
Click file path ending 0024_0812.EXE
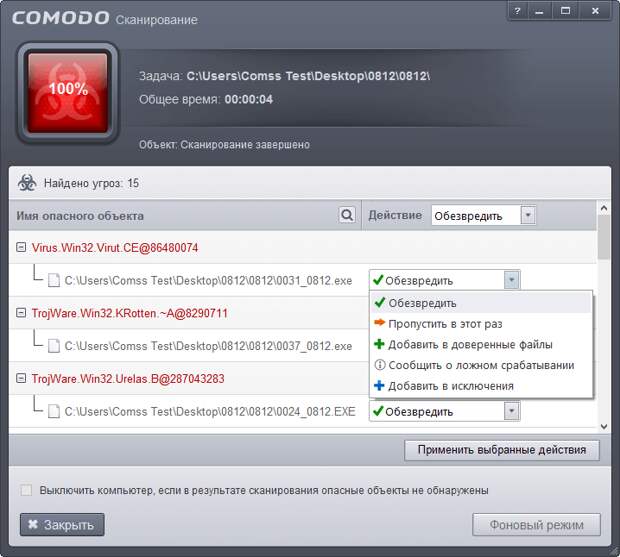click(210, 412)
